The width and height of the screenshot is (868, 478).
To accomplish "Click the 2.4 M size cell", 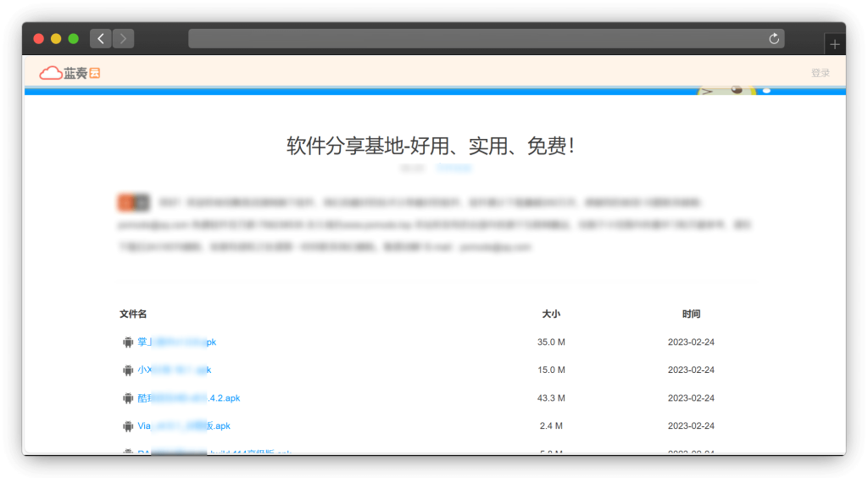I will (551, 425).
